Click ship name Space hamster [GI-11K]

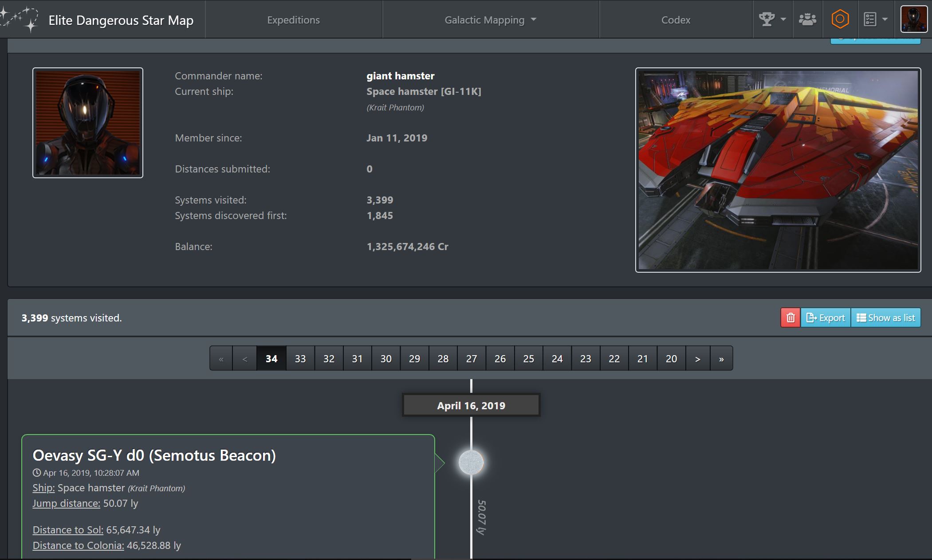[424, 91]
